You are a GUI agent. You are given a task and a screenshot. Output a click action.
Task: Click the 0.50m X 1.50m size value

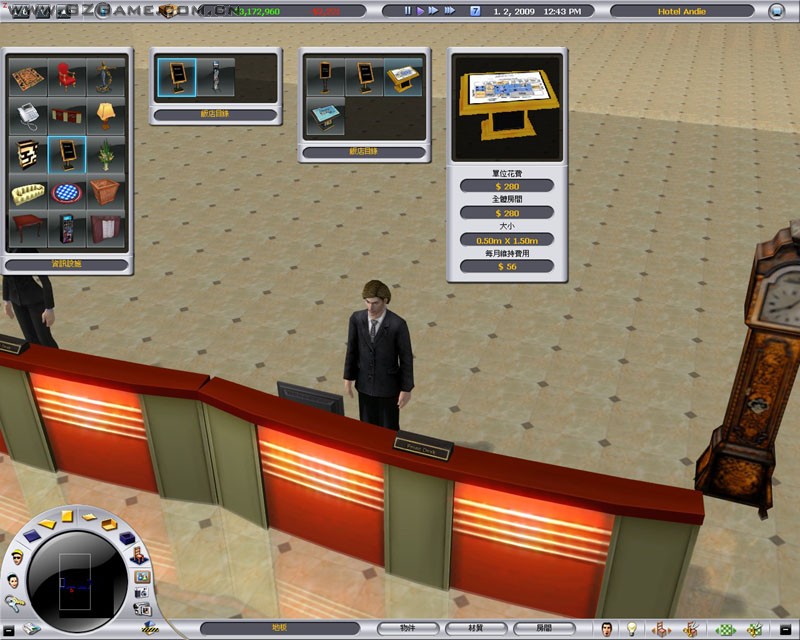click(507, 240)
